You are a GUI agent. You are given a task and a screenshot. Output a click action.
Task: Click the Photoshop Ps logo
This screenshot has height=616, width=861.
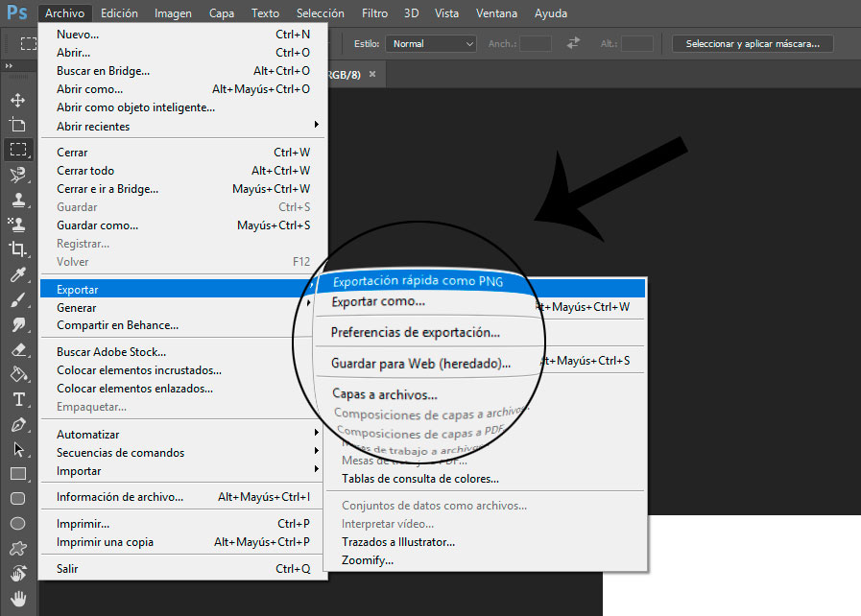[16, 12]
